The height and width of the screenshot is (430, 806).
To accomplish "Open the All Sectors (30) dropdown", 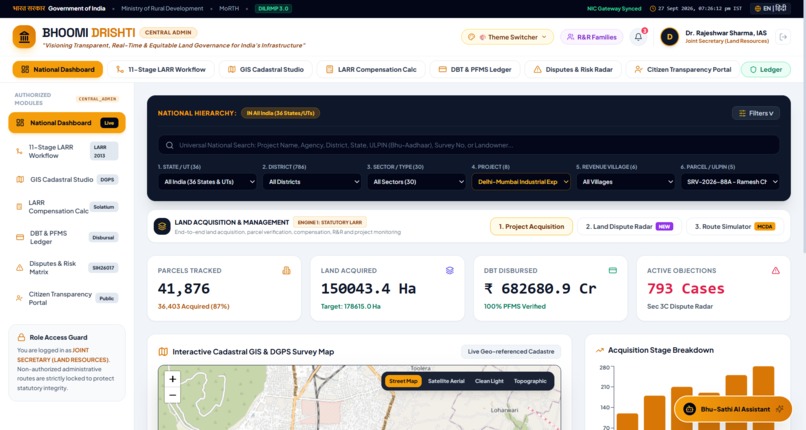I will tap(416, 182).
